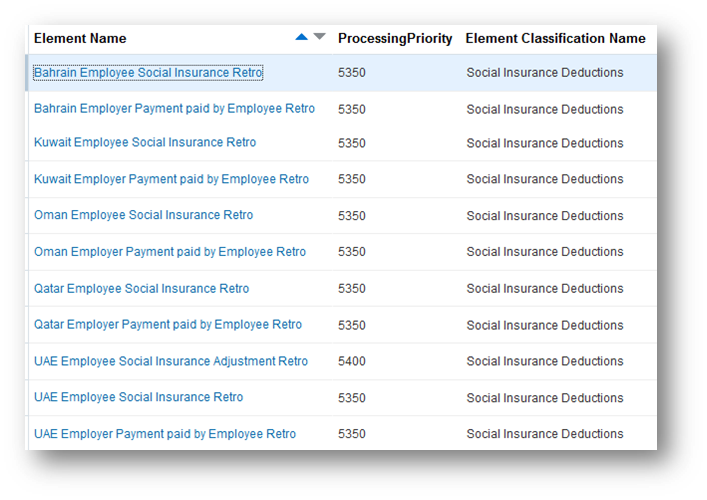707x500 pixels.
Task: Sort Element Name column descending
Action: point(319,37)
